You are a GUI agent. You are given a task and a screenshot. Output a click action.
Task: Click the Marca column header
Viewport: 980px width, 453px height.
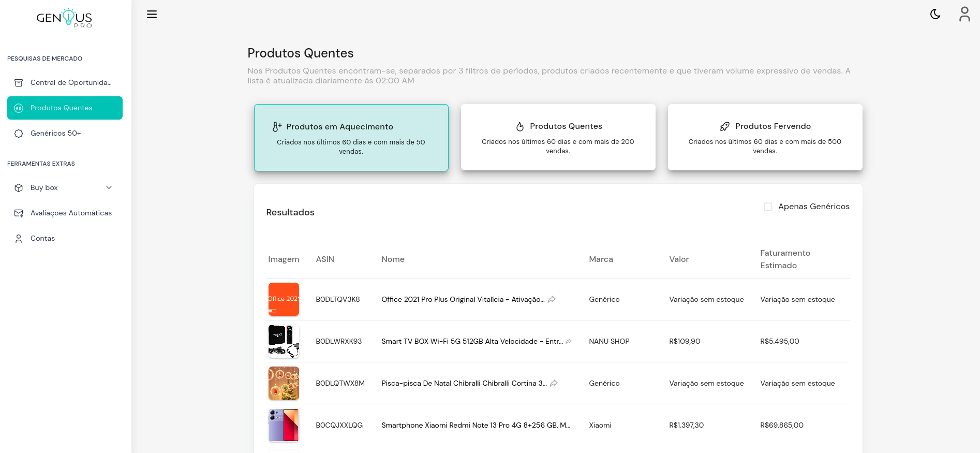coord(601,259)
